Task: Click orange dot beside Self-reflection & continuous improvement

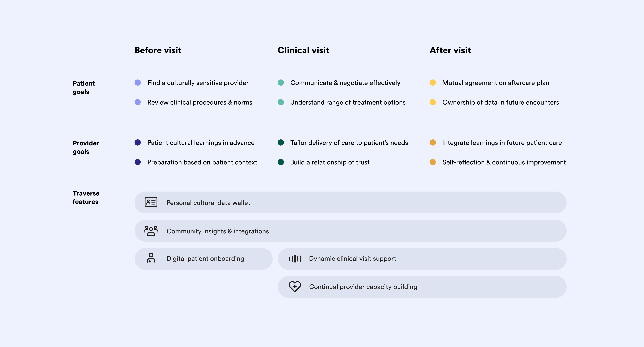Action: coord(433,162)
